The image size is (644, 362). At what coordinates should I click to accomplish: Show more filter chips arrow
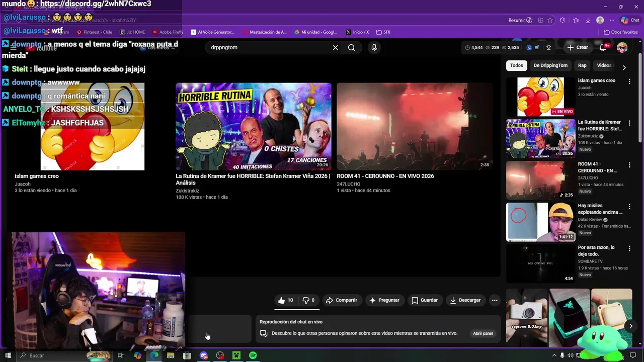pos(624,67)
